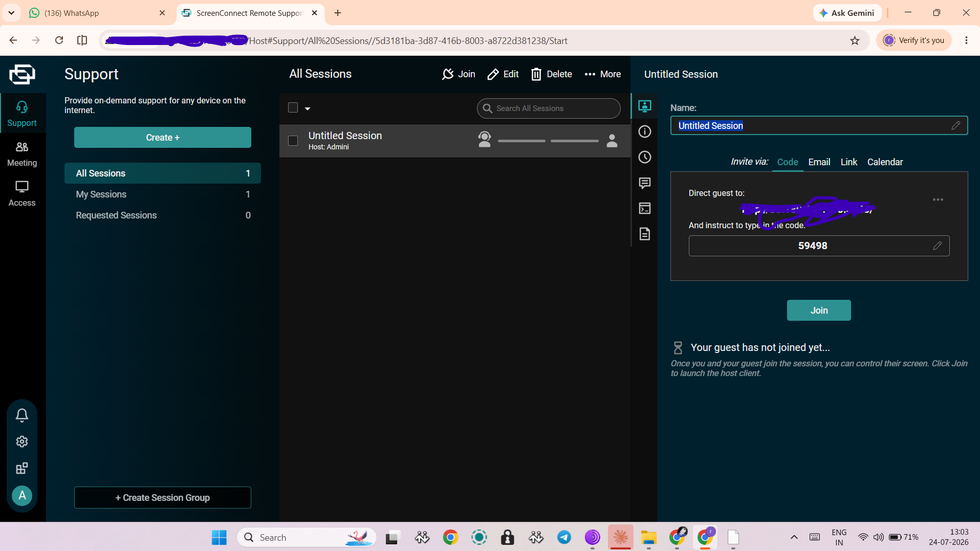Tick the select-all sessions checkbox
The height and width of the screenshot is (551, 980).
coord(293,107)
